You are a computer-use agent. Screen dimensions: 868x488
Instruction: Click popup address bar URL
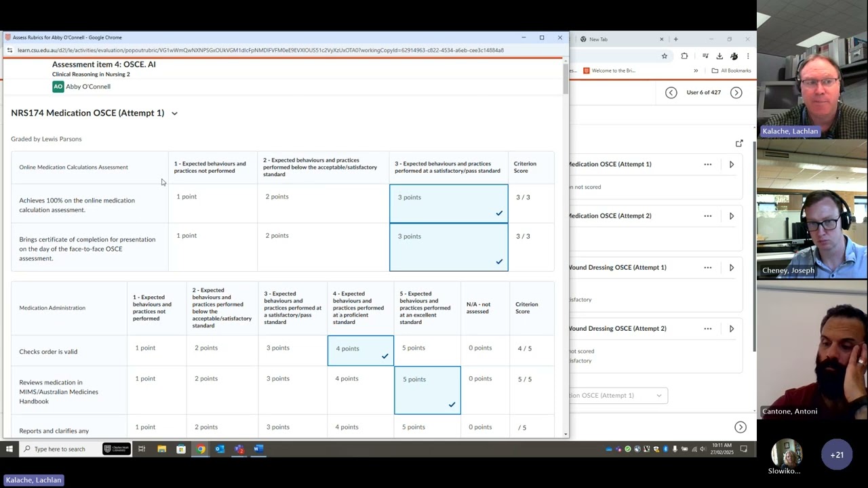pos(260,50)
